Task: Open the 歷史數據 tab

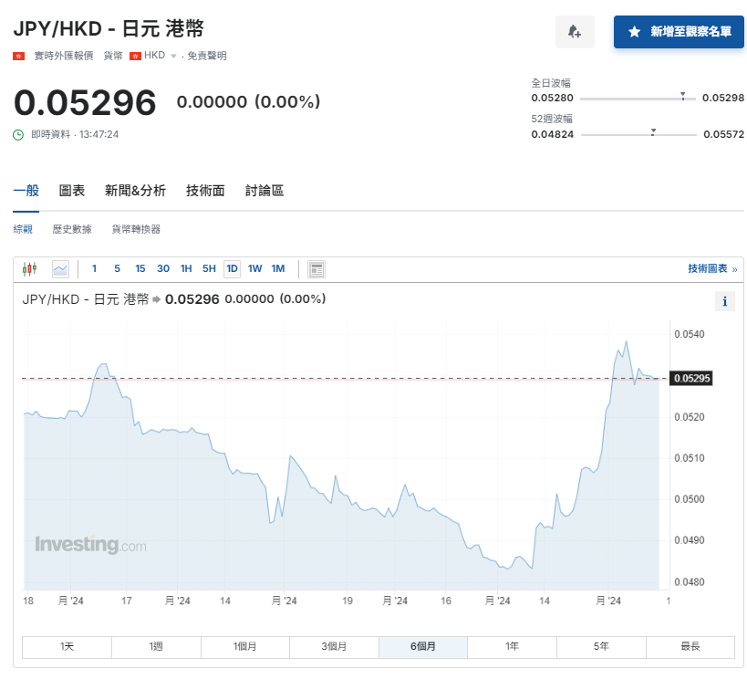Action: pyautogui.click(x=71, y=229)
